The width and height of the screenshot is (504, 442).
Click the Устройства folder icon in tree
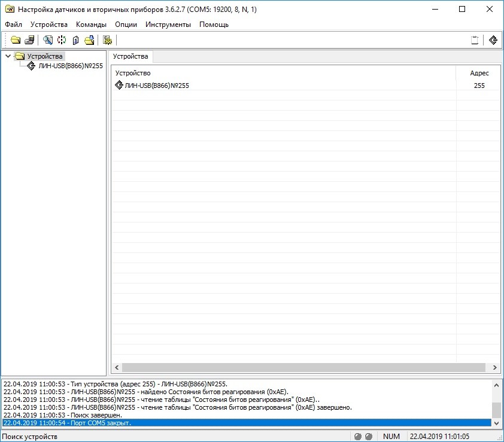click(20, 56)
